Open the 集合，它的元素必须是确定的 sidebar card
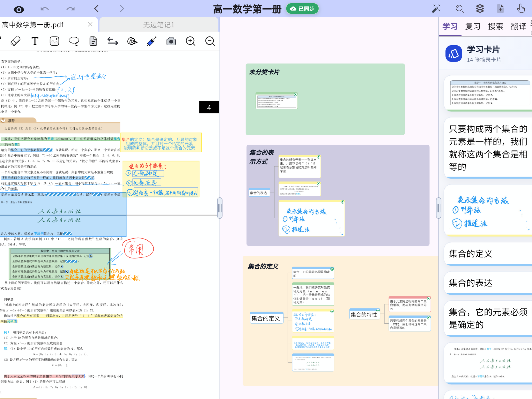532x399 pixels. 488,318
